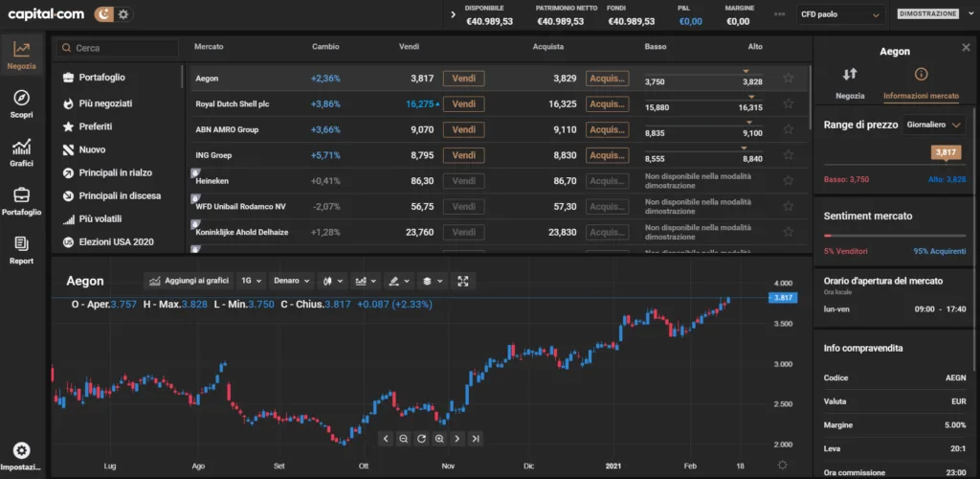
Task: Select the Preferiti category
Action: 95,126
